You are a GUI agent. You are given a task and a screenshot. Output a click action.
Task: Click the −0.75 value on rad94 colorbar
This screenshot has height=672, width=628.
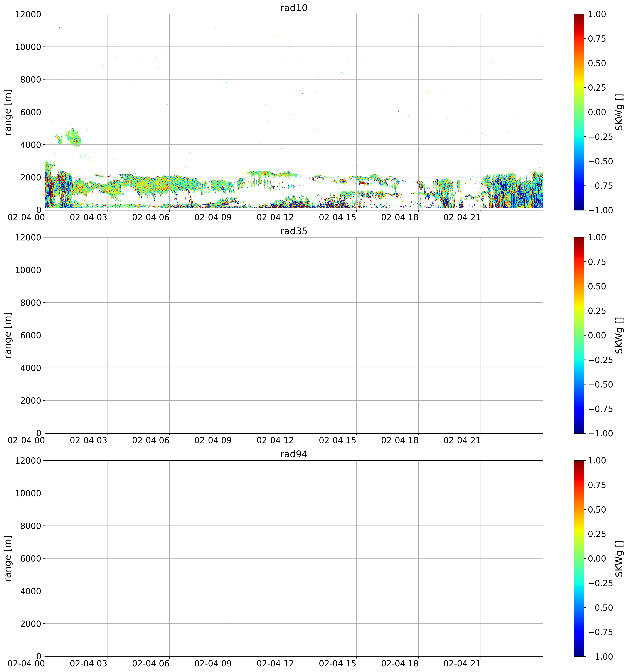[x=600, y=632]
